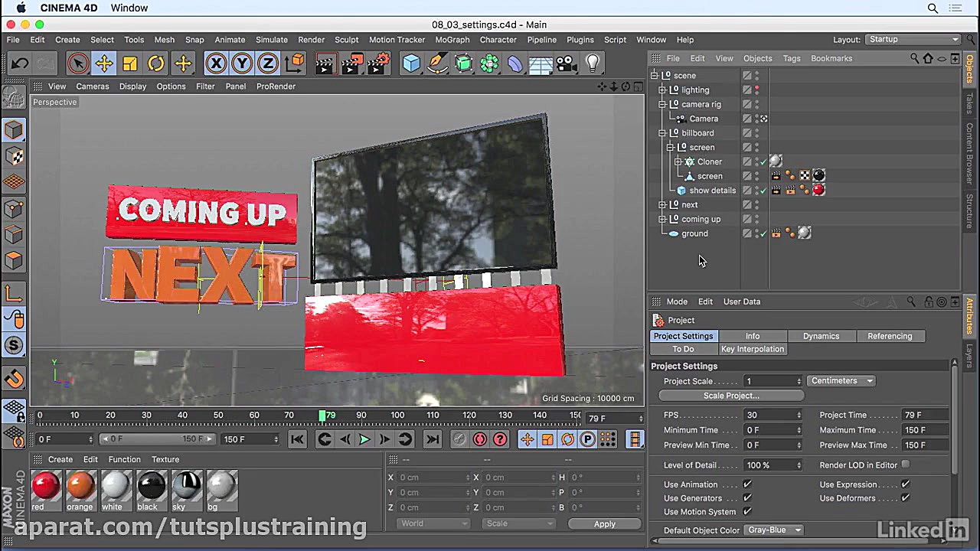Click the Apply button in coordinates
980x551 pixels.
click(604, 524)
